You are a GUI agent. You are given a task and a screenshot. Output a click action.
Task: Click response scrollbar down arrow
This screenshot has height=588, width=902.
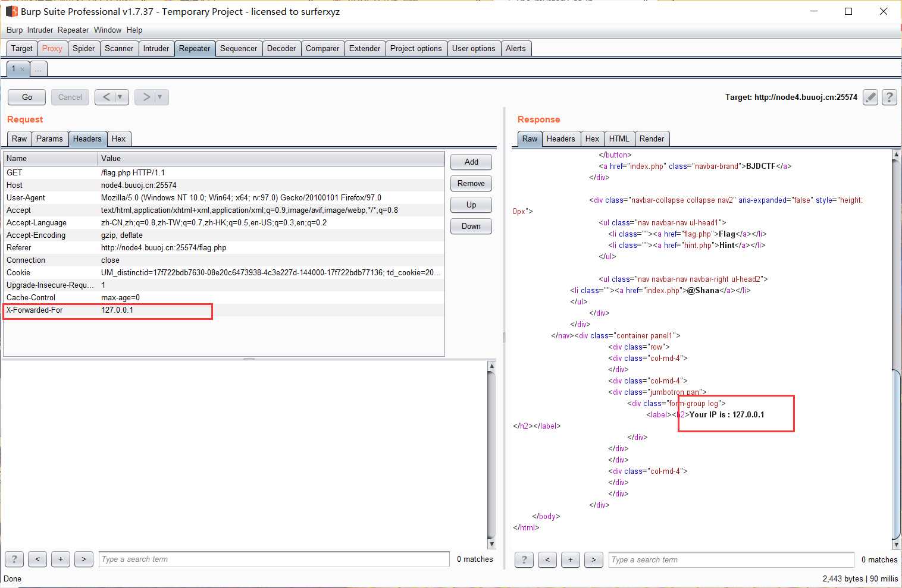tap(896, 545)
